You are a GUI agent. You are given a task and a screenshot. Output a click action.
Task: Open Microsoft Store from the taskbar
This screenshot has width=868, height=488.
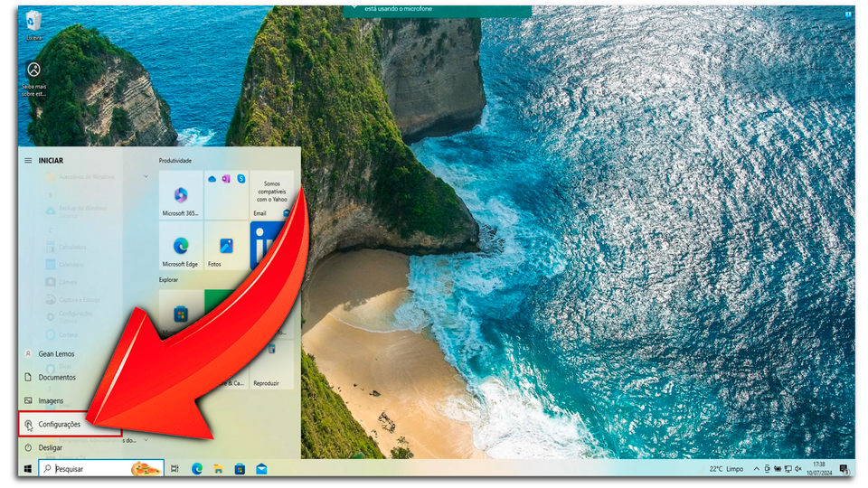[x=240, y=469]
